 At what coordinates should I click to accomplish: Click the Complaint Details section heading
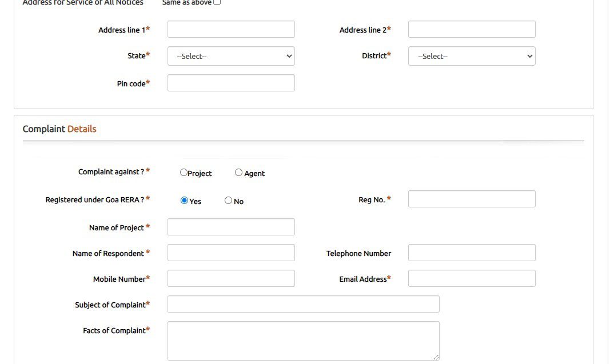[59, 129]
